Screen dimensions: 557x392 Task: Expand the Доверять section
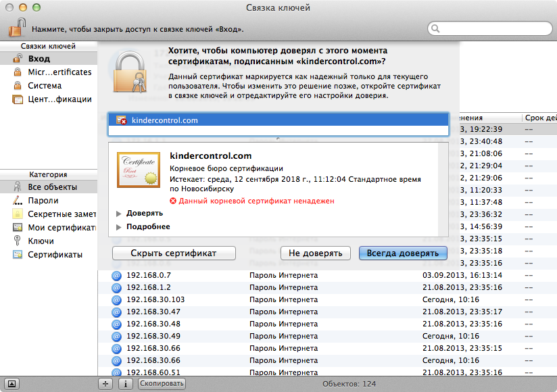click(x=119, y=214)
